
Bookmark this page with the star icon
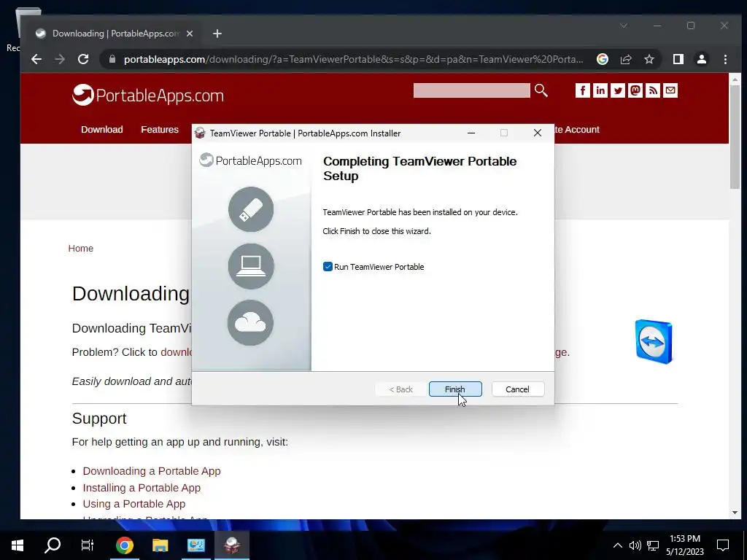649,59
